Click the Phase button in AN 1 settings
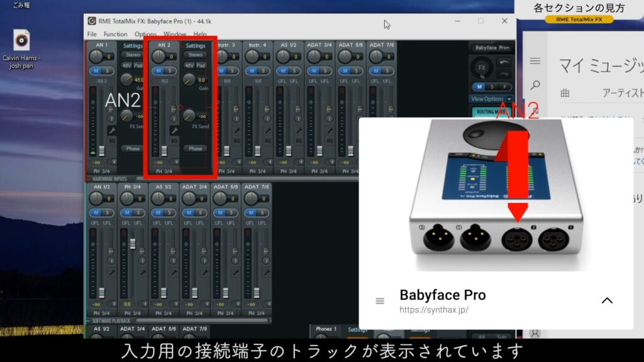644x362 pixels. coord(133,148)
